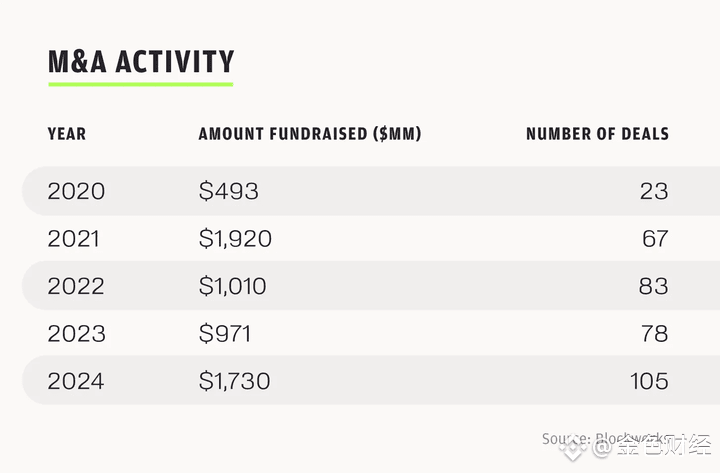Click the $1,730 amount cell
The image size is (720, 473).
click(x=235, y=381)
